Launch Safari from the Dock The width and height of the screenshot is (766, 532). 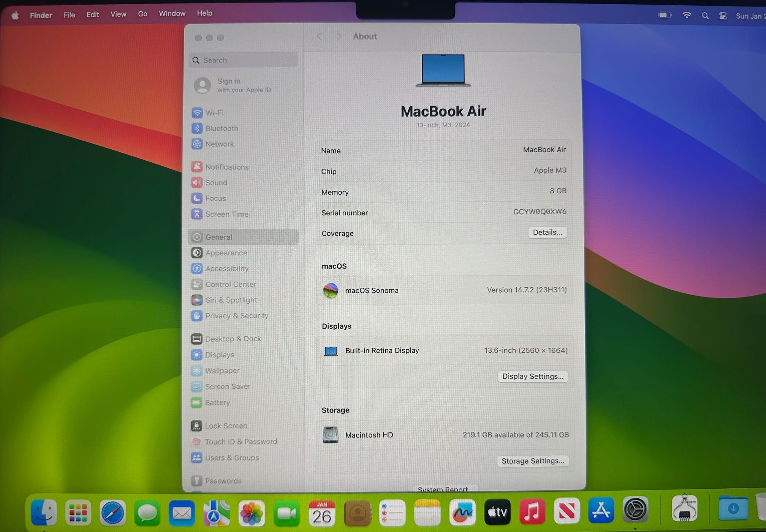(112, 513)
